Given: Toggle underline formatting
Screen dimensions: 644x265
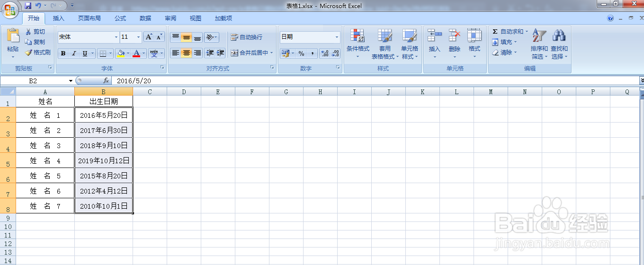Looking at the screenshot, I should pos(85,53).
